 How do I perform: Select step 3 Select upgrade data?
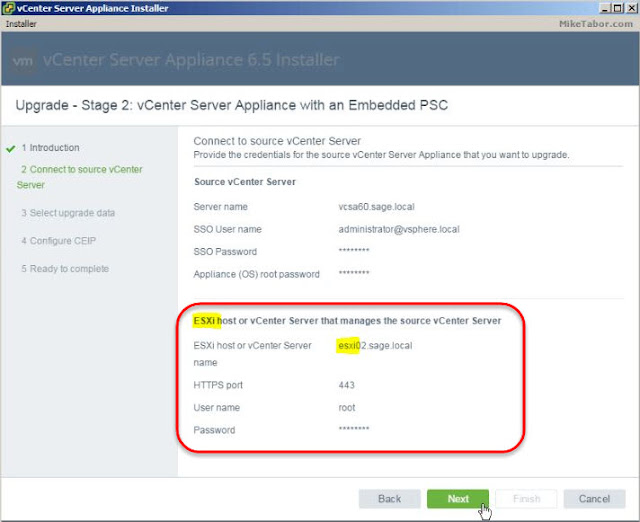pyautogui.click(x=68, y=213)
